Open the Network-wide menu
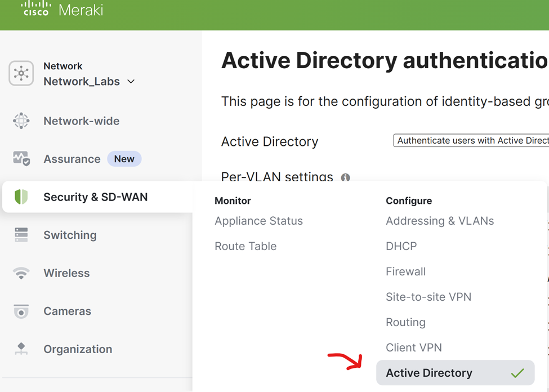Image resolution: width=549 pixels, height=392 pixels. [x=81, y=121]
